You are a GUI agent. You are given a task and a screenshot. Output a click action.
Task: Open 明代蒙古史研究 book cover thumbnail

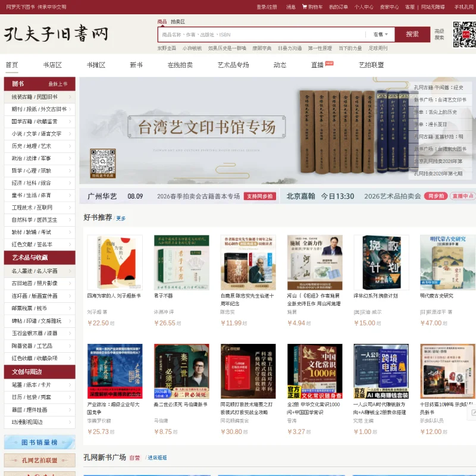point(448,262)
